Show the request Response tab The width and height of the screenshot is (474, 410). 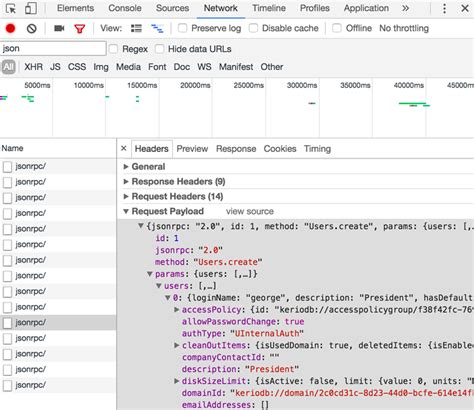click(x=236, y=149)
